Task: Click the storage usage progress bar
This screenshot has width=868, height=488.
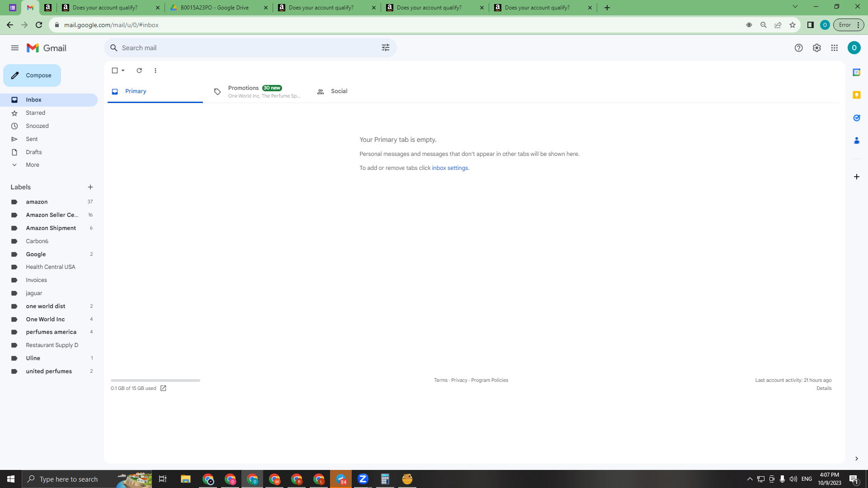Action: (x=156, y=380)
